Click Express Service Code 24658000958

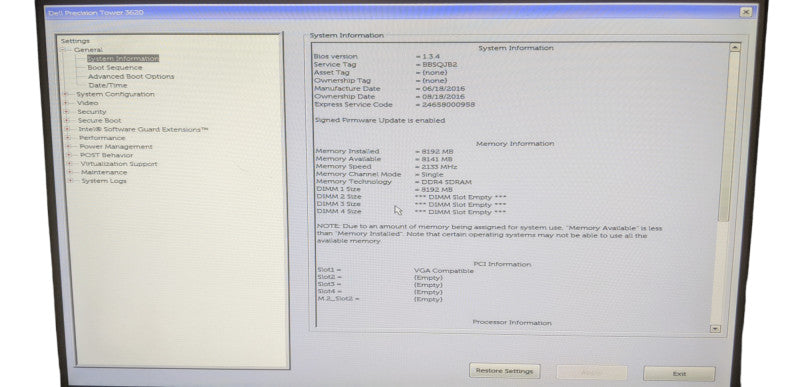coord(448,105)
